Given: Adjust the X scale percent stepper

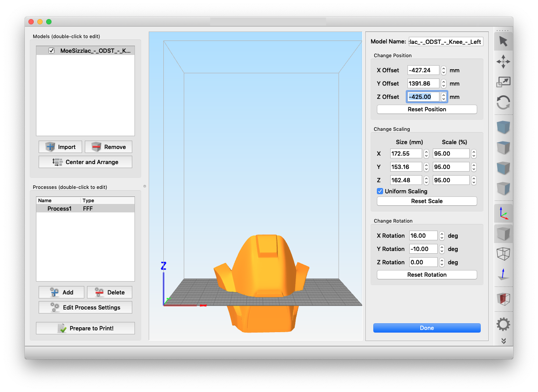Looking at the screenshot, I should 474,153.
